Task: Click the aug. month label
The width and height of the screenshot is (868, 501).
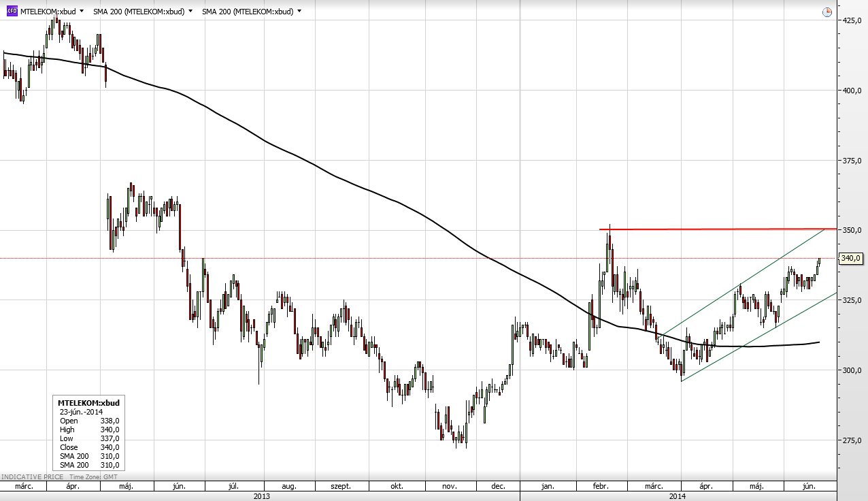Action: (x=288, y=487)
